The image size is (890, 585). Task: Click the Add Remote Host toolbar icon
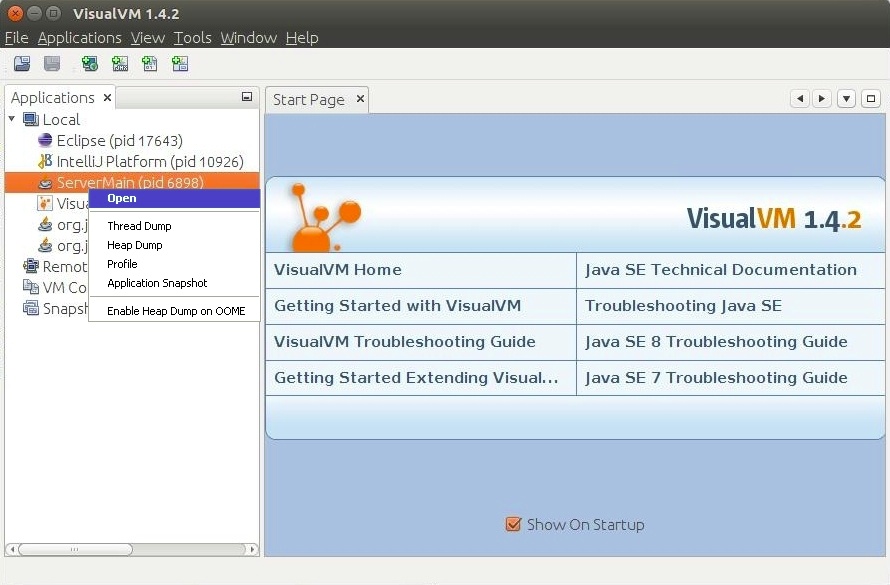[x=90, y=64]
